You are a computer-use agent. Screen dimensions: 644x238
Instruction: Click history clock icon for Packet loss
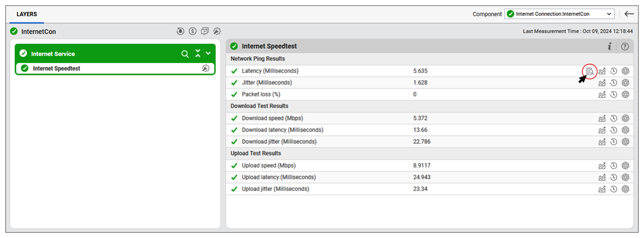(613, 94)
